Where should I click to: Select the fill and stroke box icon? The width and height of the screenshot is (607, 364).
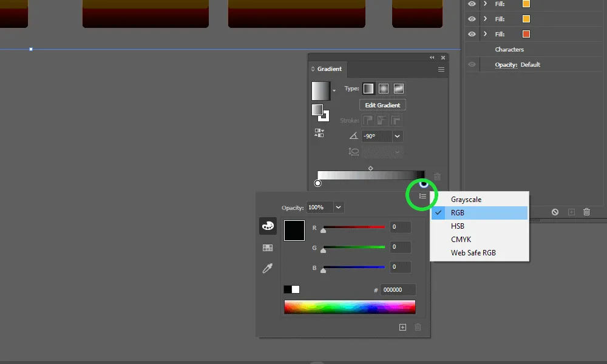point(320,113)
